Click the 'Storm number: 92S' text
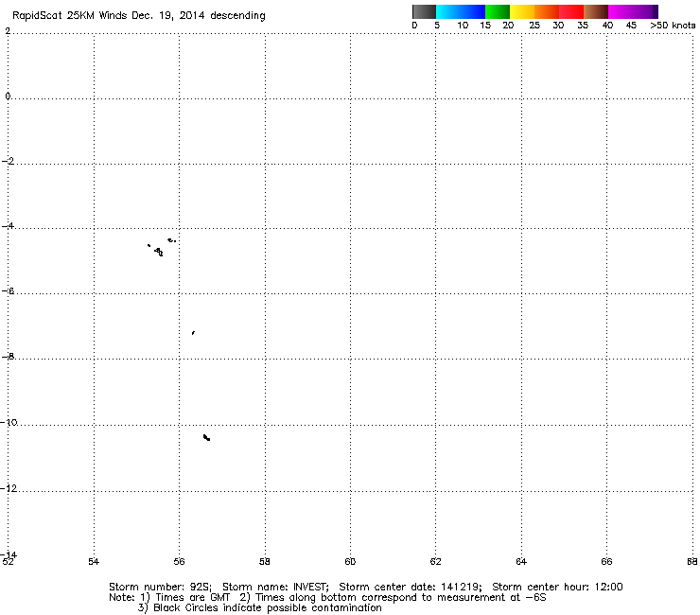700x615 pixels. click(x=159, y=587)
